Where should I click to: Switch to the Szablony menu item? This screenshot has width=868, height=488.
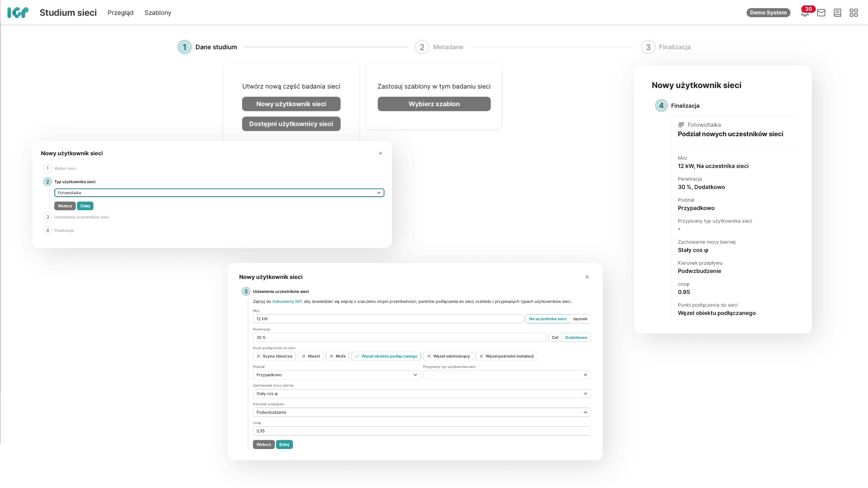pos(158,13)
